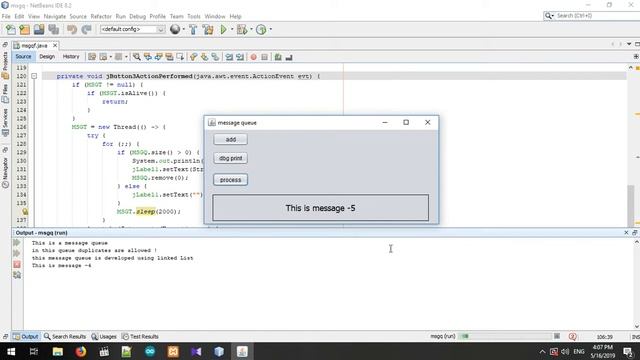Viewport: 640px width, 360px height.
Task: Close the msgqf.java editor tab
Action: [55, 45]
